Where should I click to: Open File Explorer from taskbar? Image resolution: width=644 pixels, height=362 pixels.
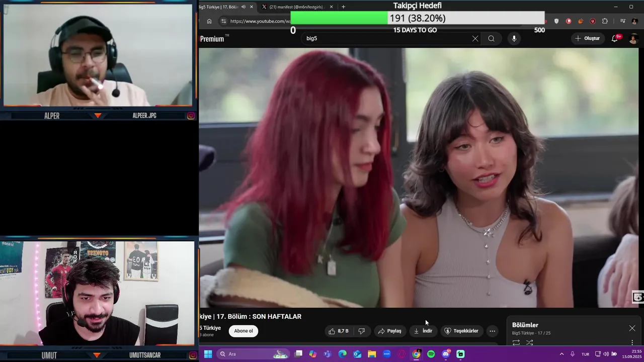[x=372, y=354]
